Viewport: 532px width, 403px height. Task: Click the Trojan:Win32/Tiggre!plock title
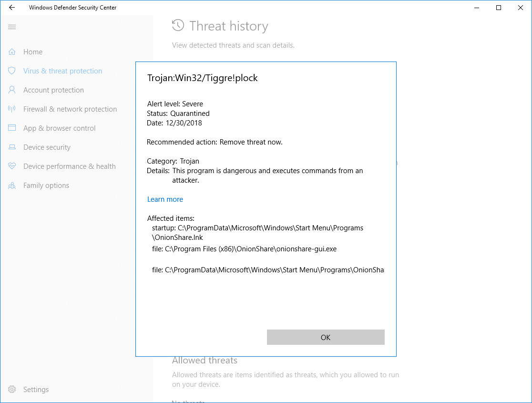(203, 78)
